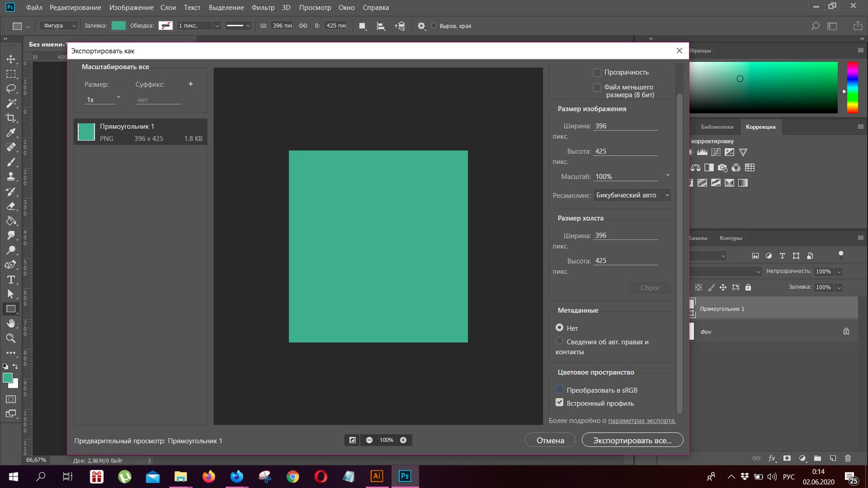Click the zoom in plus icon in preview

pyautogui.click(x=403, y=441)
